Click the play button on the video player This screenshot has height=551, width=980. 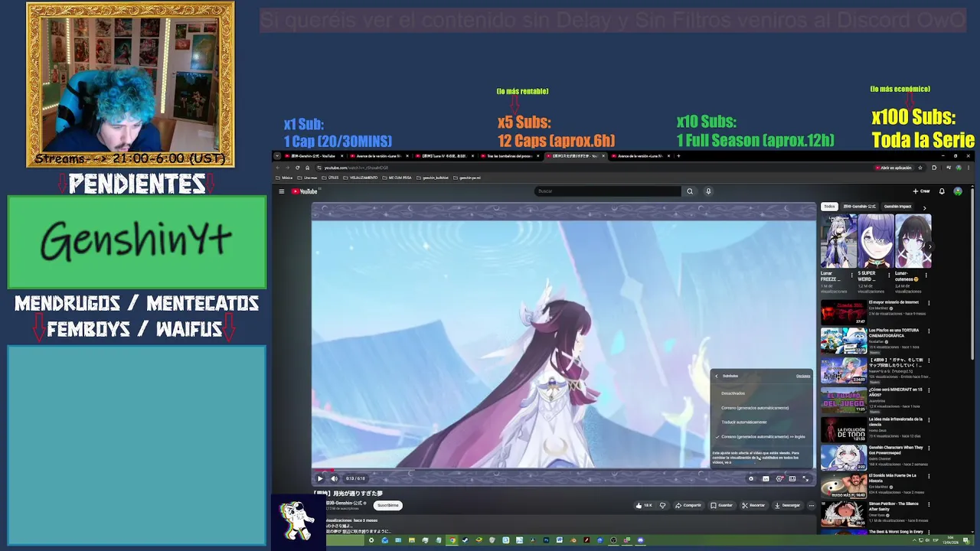click(x=320, y=478)
